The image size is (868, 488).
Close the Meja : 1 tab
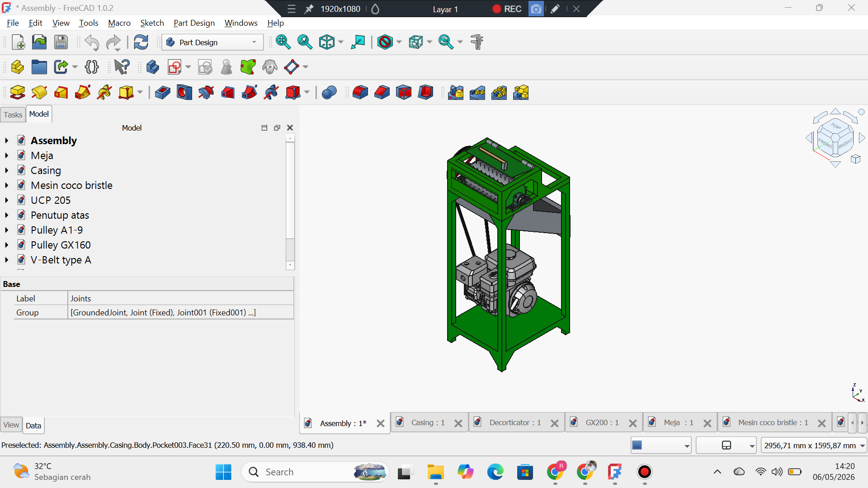(x=707, y=423)
